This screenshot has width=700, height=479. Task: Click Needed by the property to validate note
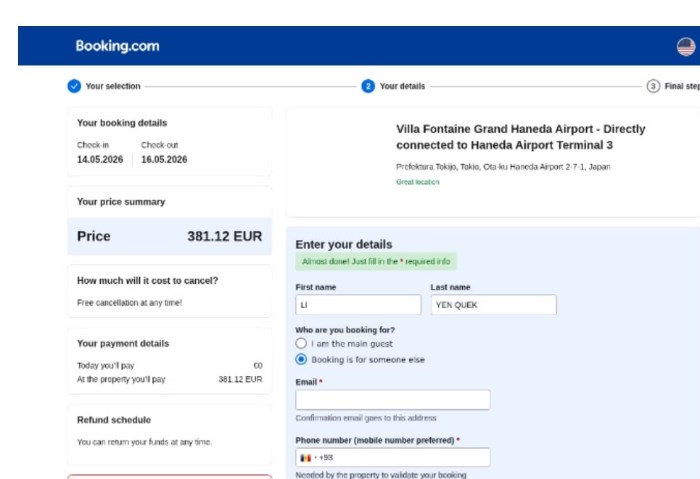(381, 475)
